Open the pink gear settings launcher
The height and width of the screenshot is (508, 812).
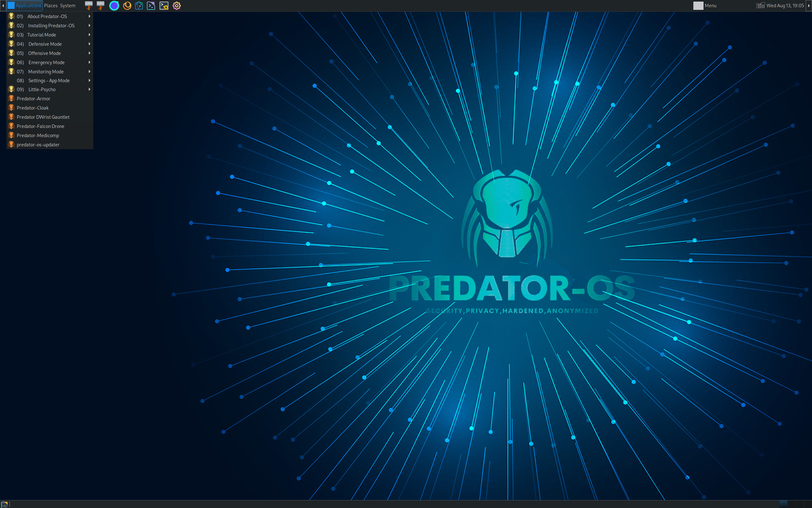(x=176, y=6)
